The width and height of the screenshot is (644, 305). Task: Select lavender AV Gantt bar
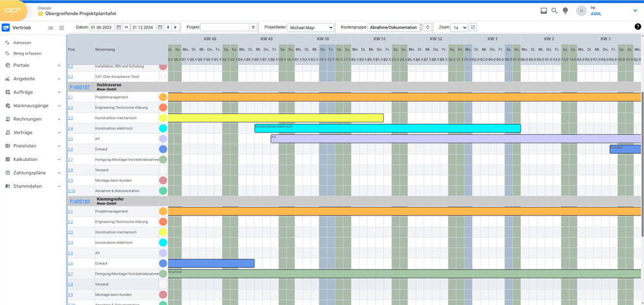456,139
